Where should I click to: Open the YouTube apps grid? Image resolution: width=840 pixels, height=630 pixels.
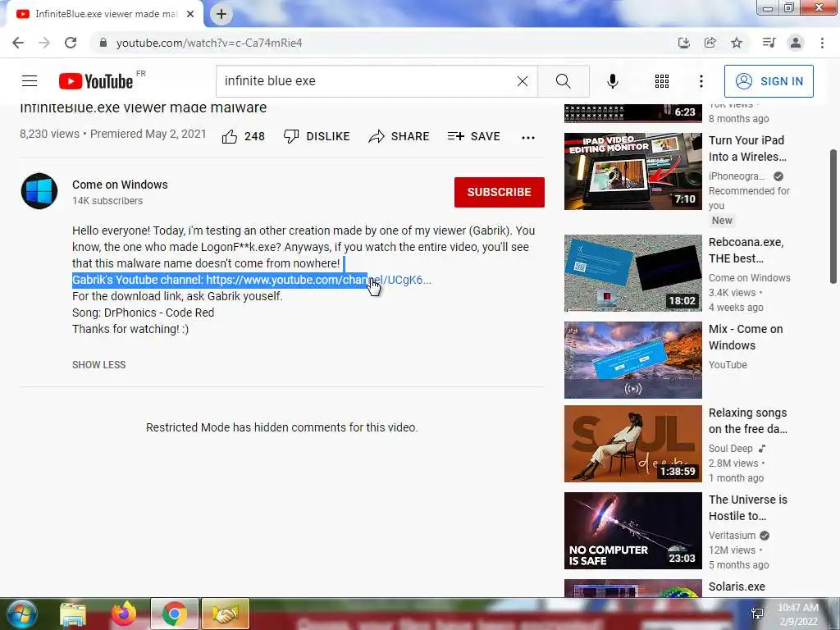pos(662,81)
